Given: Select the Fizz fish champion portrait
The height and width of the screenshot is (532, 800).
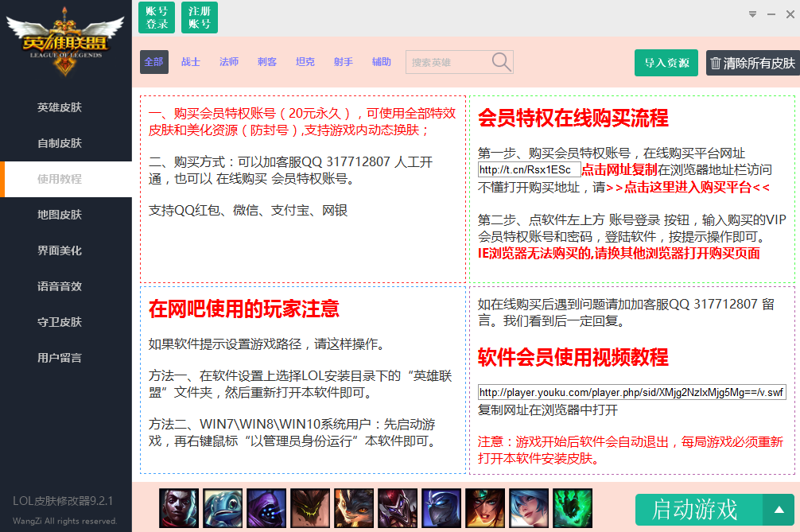Looking at the screenshot, I should 223,508.
